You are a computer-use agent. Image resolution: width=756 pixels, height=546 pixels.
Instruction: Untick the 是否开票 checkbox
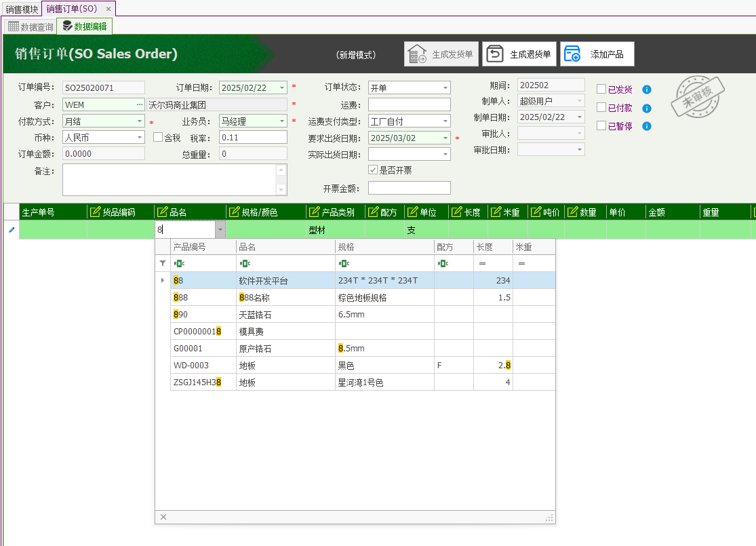(373, 170)
